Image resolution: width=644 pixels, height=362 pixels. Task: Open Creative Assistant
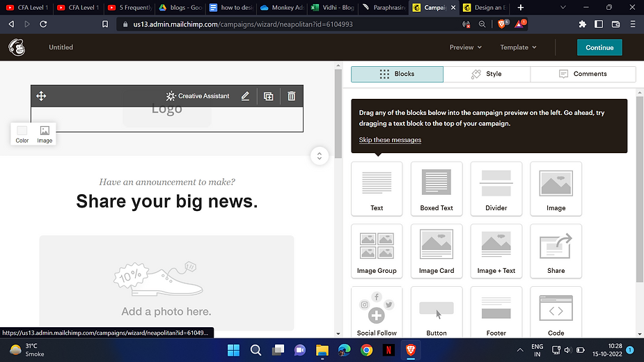tap(198, 96)
